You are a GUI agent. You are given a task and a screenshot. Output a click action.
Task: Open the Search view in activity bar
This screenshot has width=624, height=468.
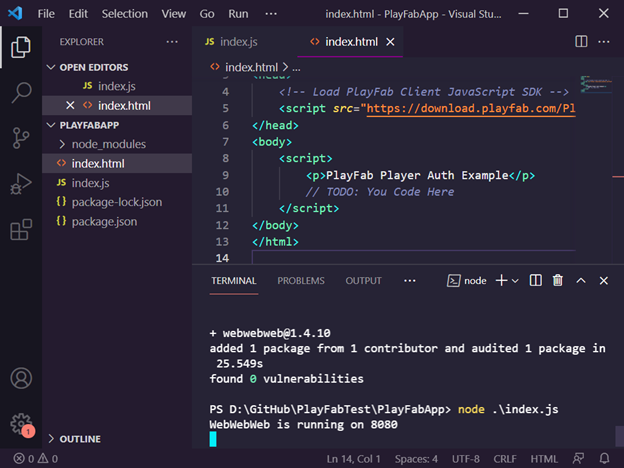pyautogui.click(x=21, y=92)
